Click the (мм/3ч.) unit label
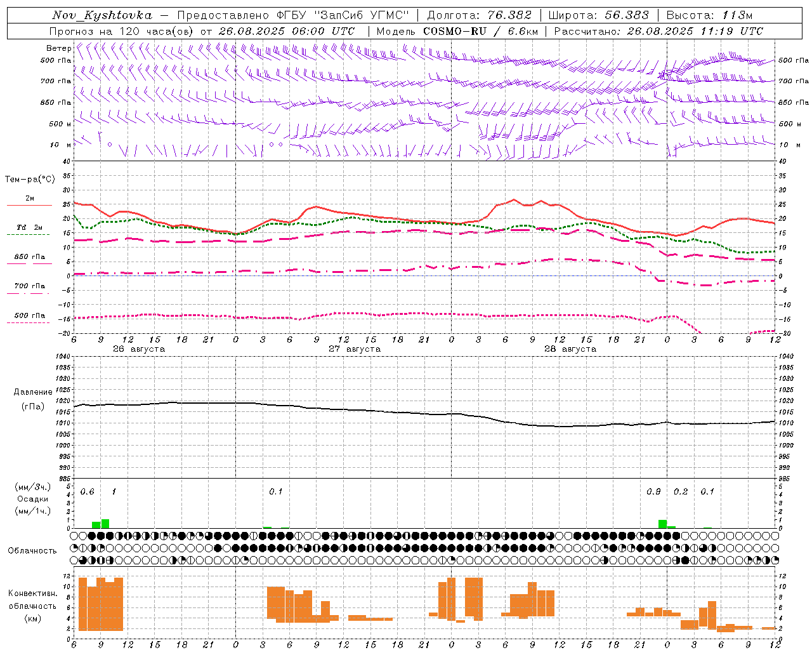 pyautogui.click(x=32, y=487)
